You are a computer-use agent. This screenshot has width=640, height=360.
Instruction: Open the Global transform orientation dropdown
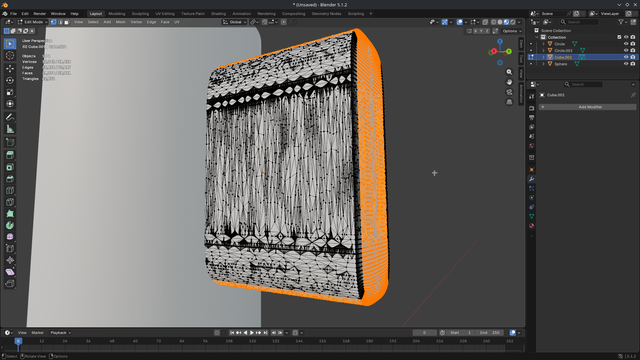click(x=235, y=22)
